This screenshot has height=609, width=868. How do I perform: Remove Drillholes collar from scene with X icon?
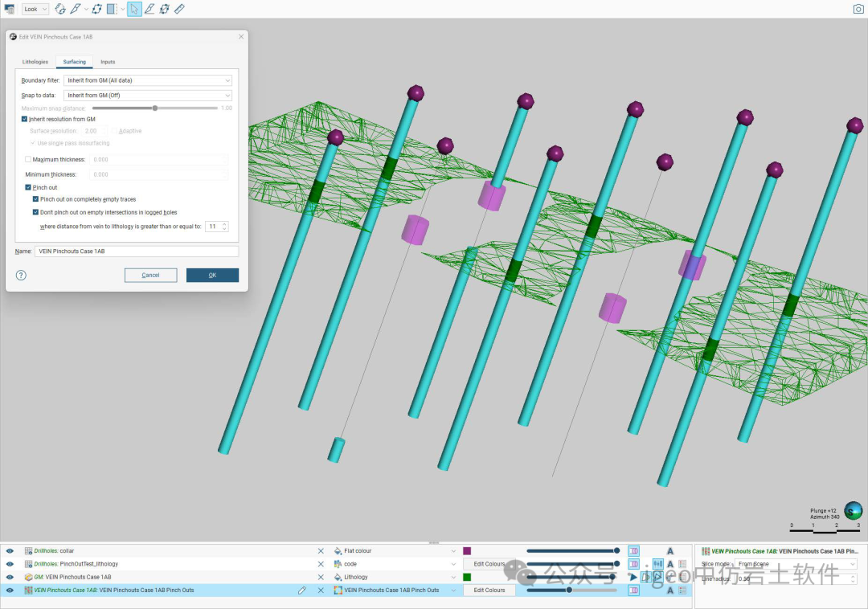321,551
